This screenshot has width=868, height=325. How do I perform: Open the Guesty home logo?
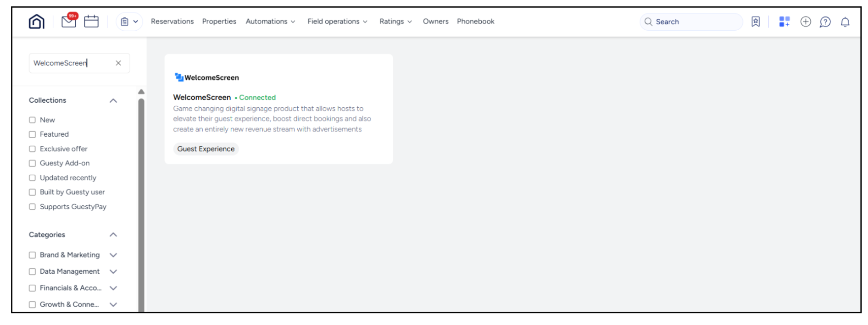click(x=37, y=22)
